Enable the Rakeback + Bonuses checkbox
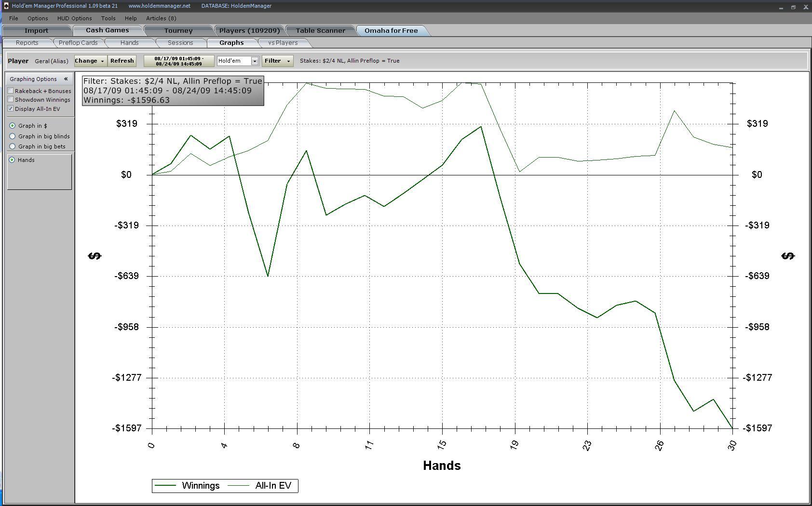 click(x=11, y=91)
